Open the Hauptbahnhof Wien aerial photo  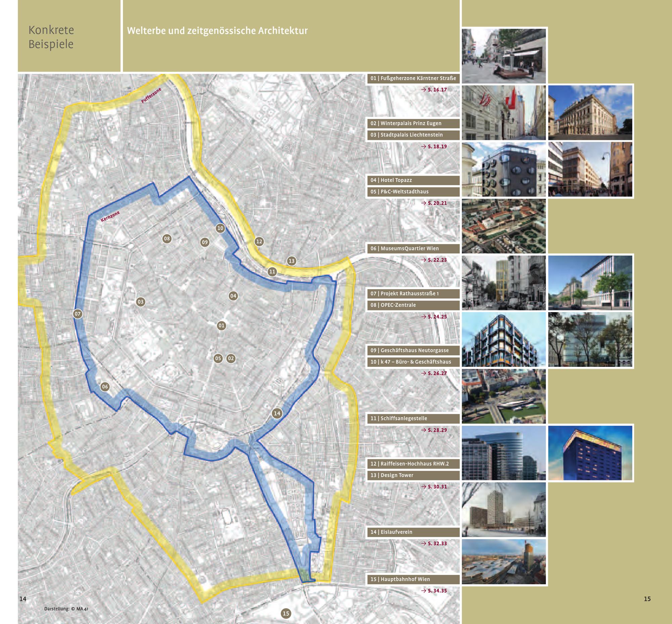tap(504, 562)
